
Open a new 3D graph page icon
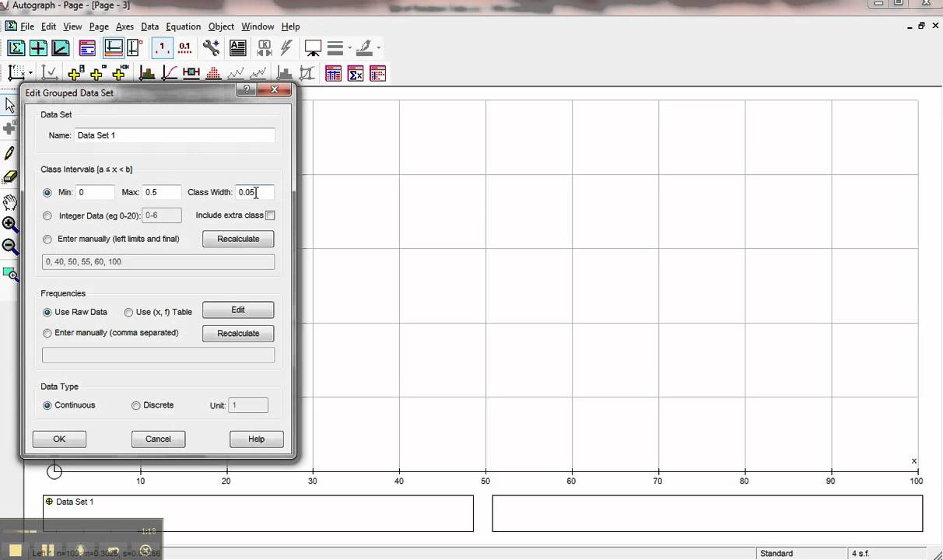pyautogui.click(x=60, y=48)
